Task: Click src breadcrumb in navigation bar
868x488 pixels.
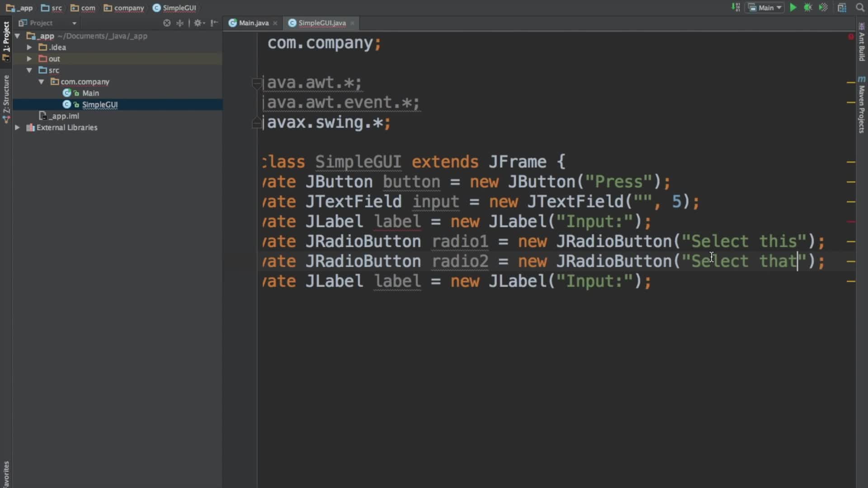Action: (52, 8)
